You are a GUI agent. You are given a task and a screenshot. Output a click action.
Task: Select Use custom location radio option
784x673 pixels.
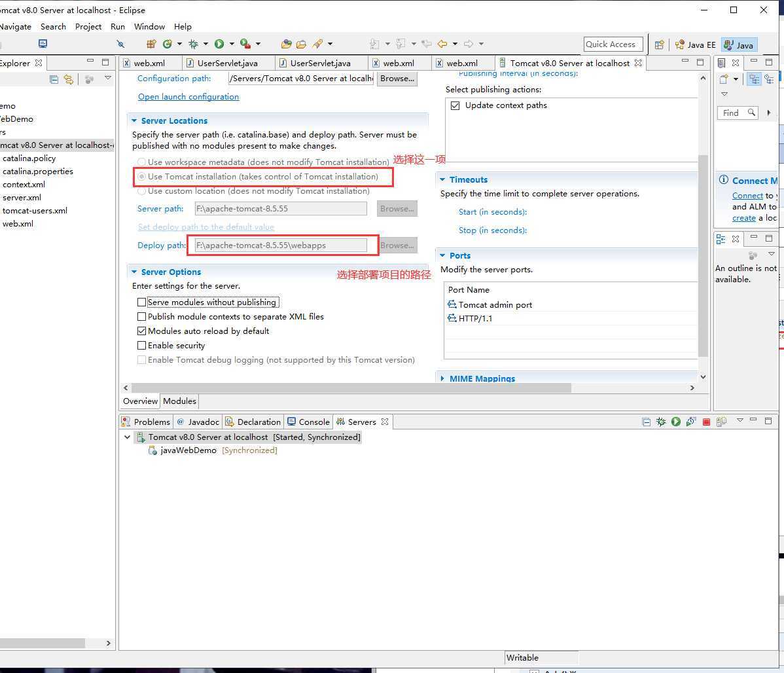141,191
